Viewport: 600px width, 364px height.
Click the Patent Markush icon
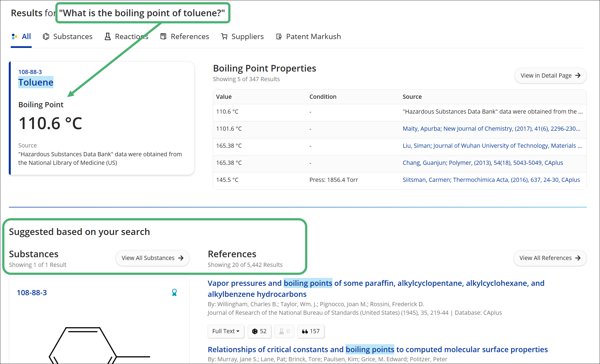pyautogui.click(x=279, y=37)
